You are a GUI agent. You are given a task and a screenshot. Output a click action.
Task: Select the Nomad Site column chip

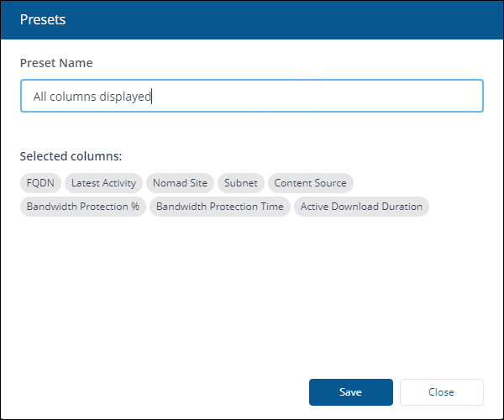tap(180, 183)
